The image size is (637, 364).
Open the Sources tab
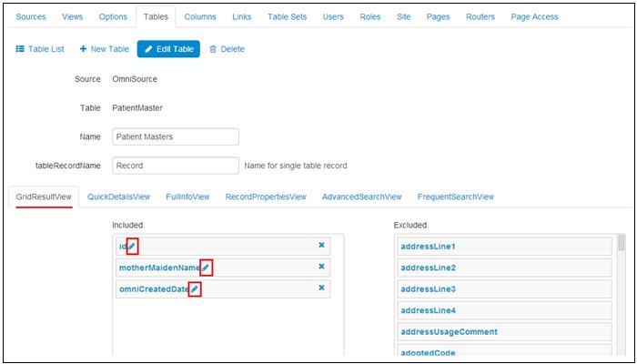click(x=31, y=17)
